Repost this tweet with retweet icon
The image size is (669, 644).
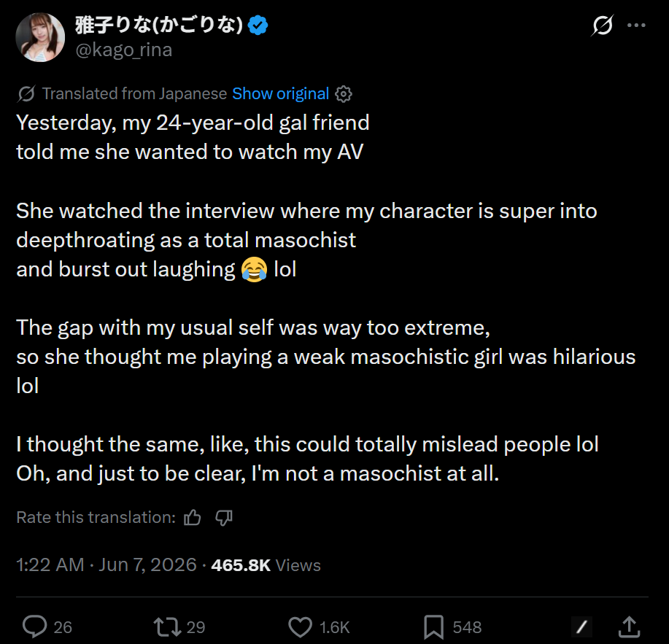coord(167,627)
